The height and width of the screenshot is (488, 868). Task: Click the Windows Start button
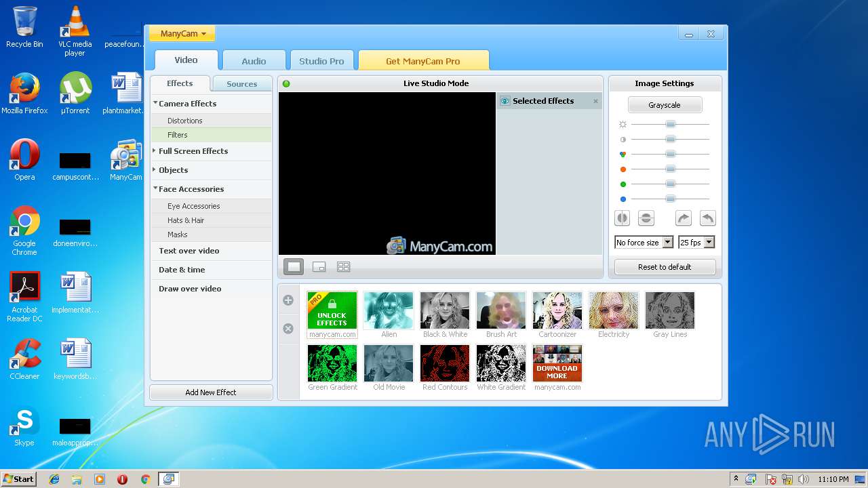18,479
